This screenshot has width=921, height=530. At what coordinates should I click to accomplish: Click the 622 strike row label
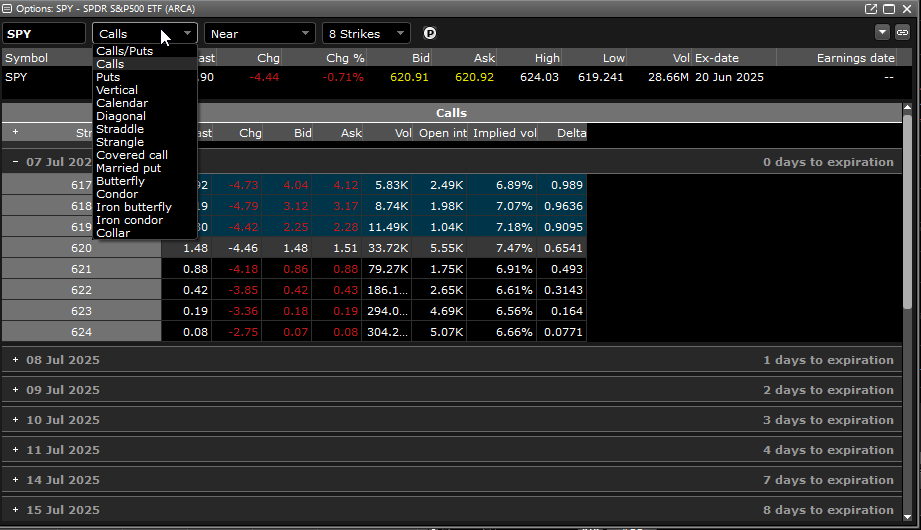pos(82,290)
